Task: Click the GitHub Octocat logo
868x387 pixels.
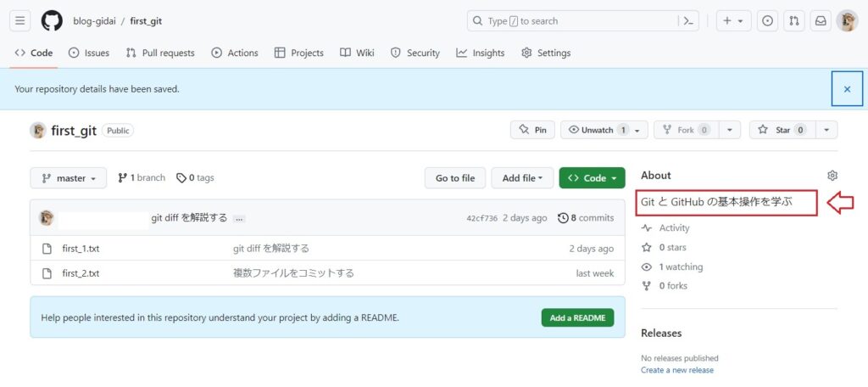Action: (x=52, y=21)
